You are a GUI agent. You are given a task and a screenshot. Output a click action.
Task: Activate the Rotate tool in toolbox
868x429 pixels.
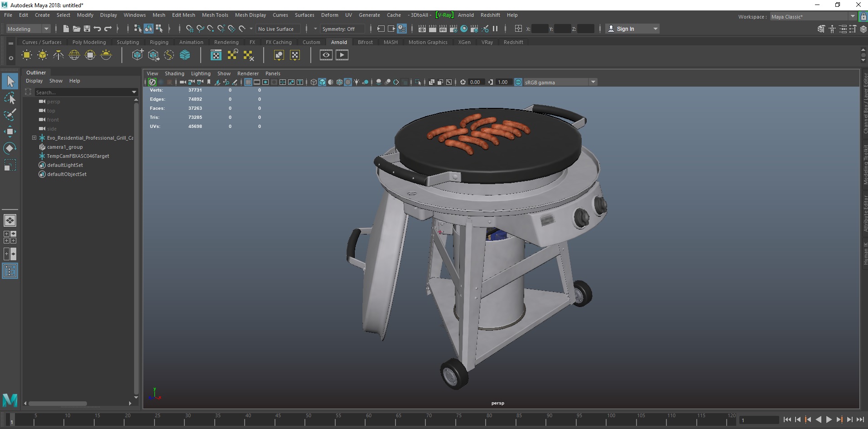(10, 148)
